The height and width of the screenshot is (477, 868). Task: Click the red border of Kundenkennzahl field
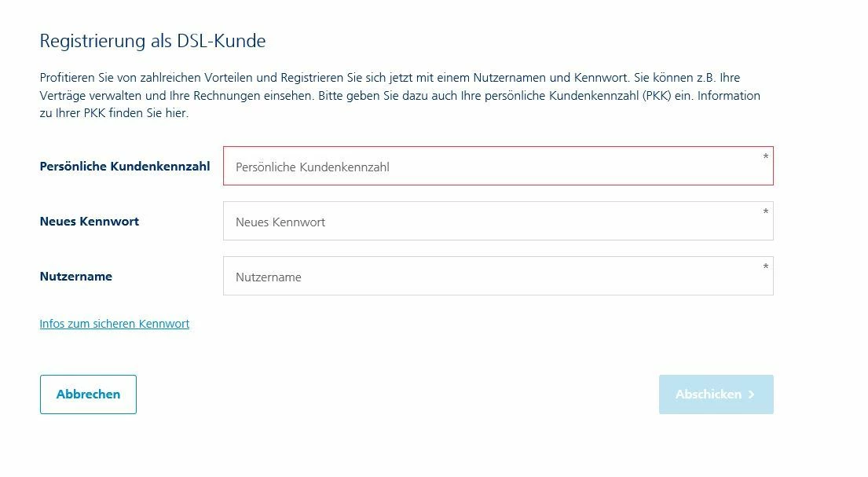pyautogui.click(x=498, y=147)
